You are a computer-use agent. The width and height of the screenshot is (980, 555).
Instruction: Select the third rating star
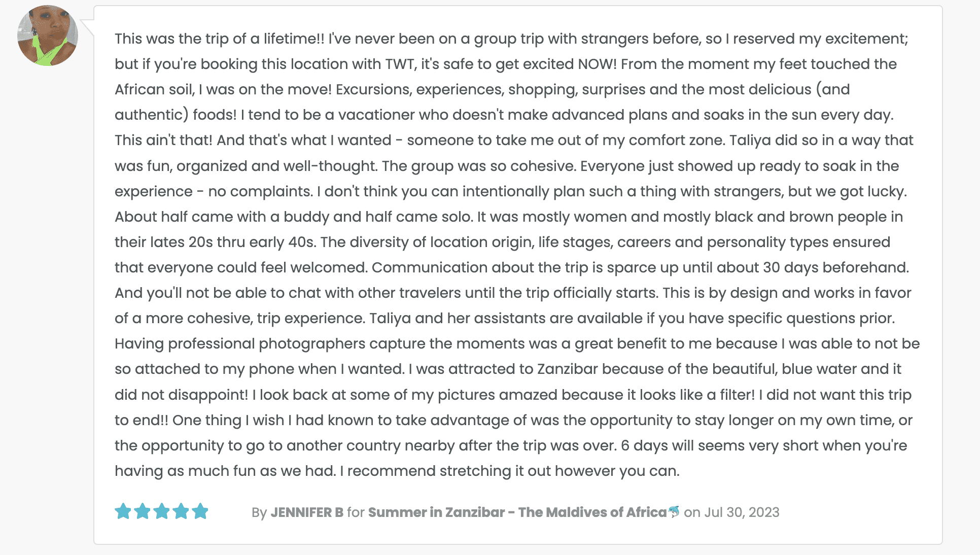point(161,511)
